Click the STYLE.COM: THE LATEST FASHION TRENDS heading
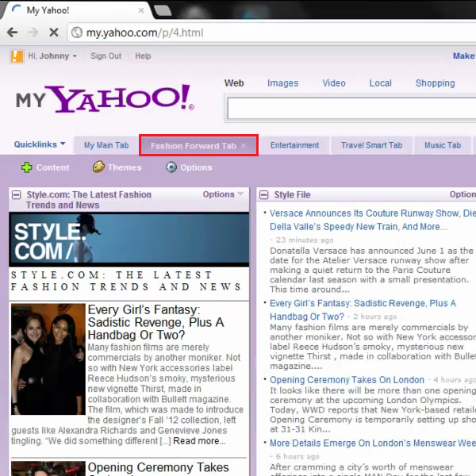The image size is (476, 476). coord(126,281)
